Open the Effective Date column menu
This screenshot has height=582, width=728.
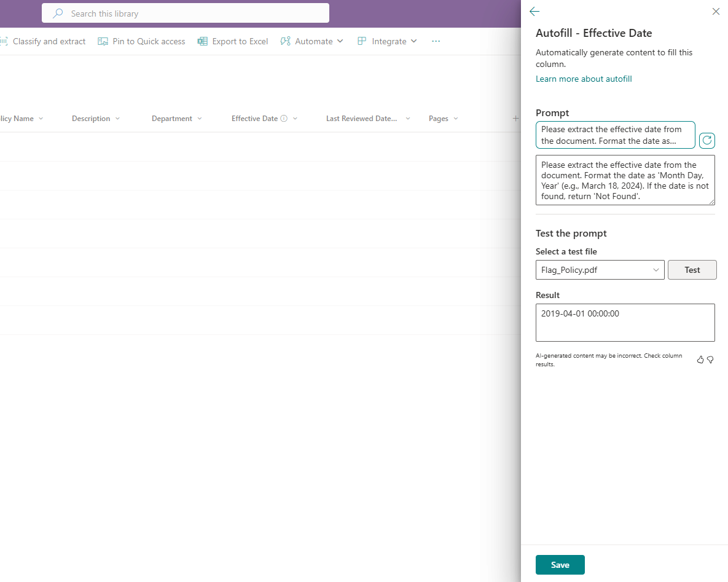[x=295, y=118]
